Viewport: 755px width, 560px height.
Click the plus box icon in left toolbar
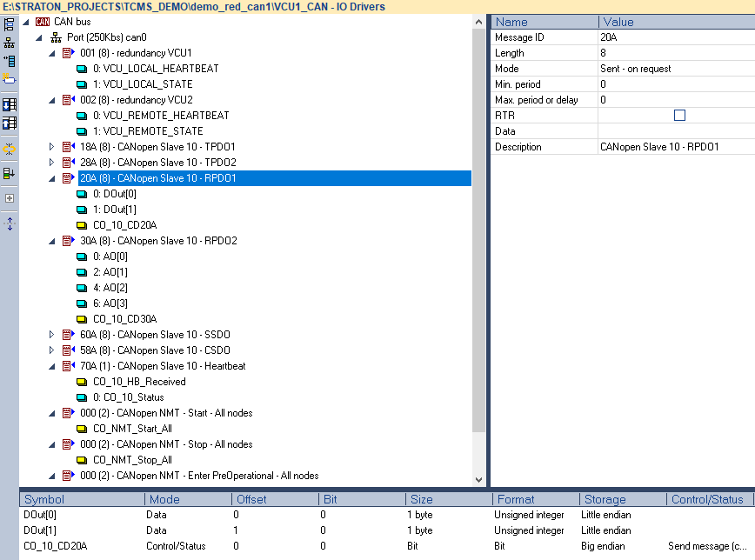point(10,198)
